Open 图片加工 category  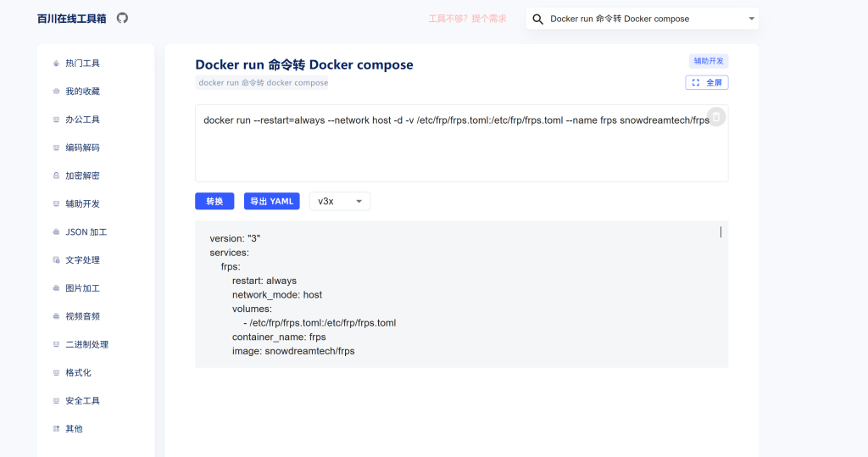82,288
